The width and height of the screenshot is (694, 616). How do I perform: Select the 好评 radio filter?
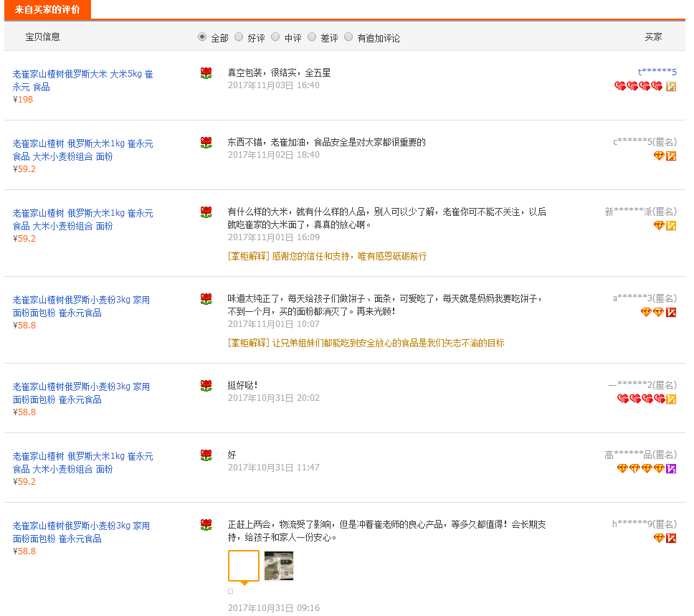coord(239,37)
